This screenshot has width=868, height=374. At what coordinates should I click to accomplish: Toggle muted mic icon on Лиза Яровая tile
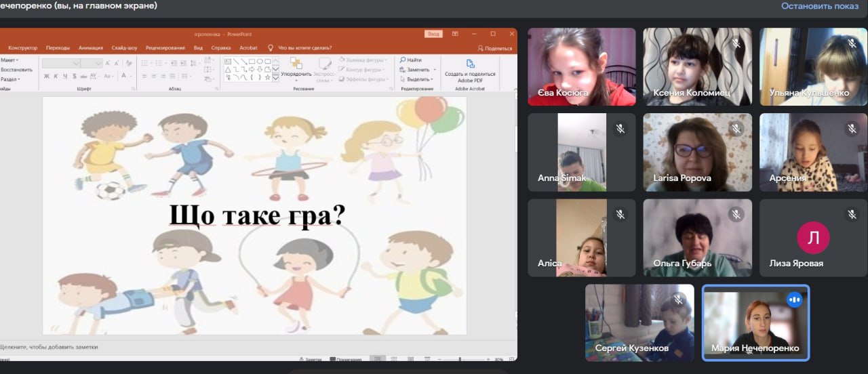pyautogui.click(x=852, y=214)
